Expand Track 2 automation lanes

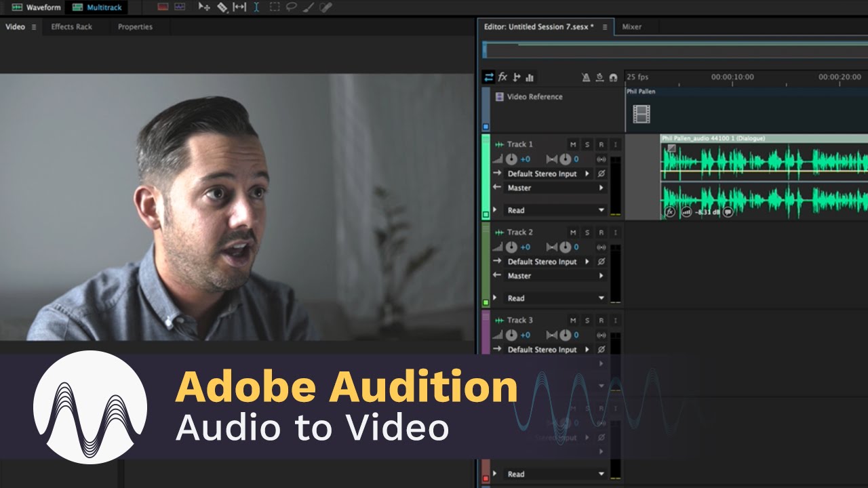(495, 298)
